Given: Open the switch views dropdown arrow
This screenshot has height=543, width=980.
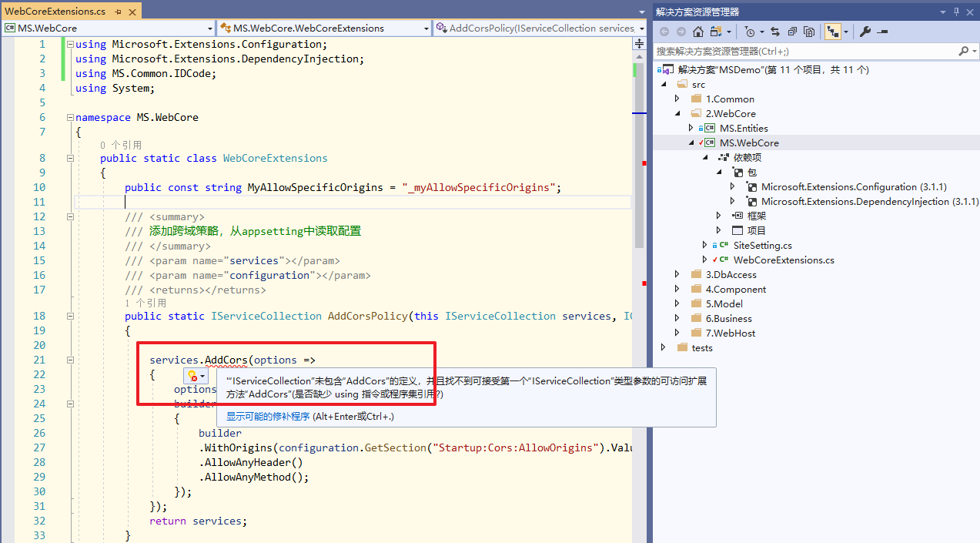Looking at the screenshot, I should [727, 32].
